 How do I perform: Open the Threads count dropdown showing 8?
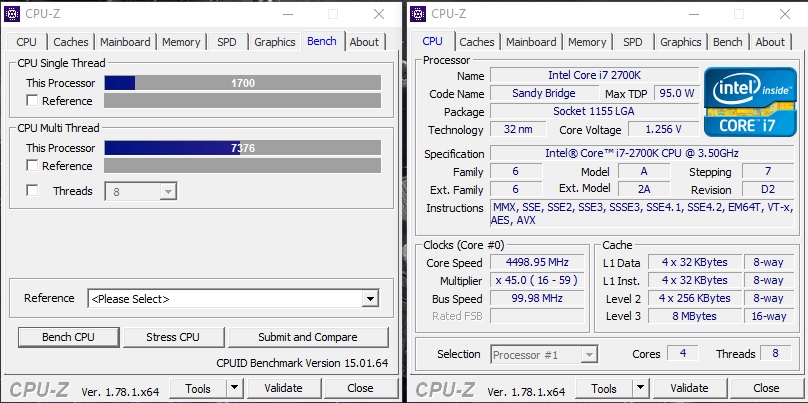tap(141, 191)
